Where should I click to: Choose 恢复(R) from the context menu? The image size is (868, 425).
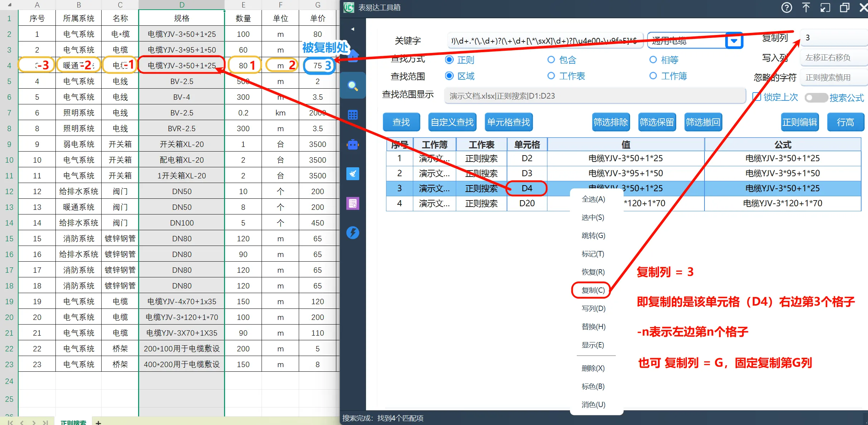(x=593, y=272)
